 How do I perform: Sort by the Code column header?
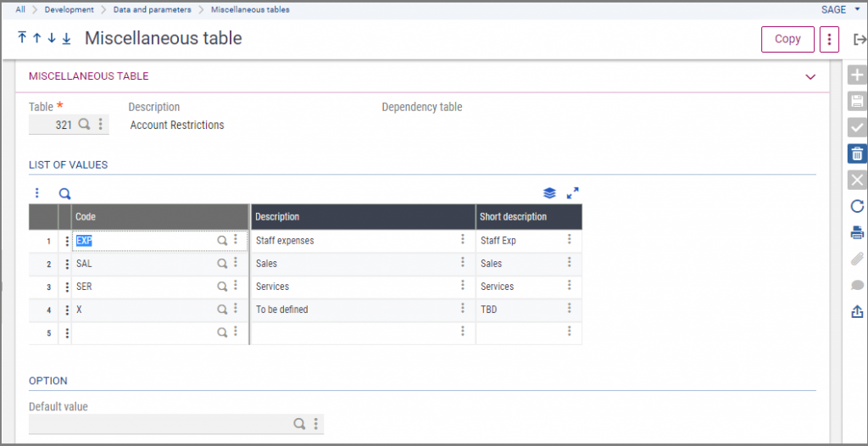coord(160,216)
